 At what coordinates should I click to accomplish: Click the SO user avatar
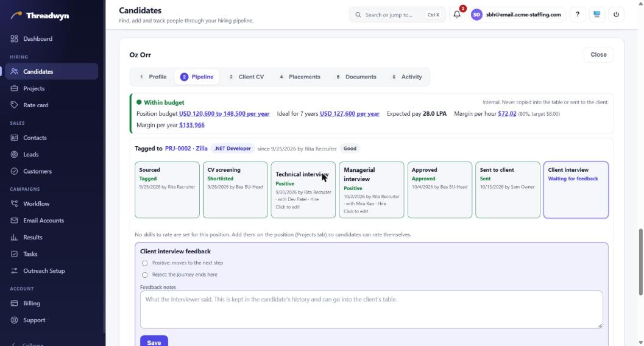click(476, 15)
